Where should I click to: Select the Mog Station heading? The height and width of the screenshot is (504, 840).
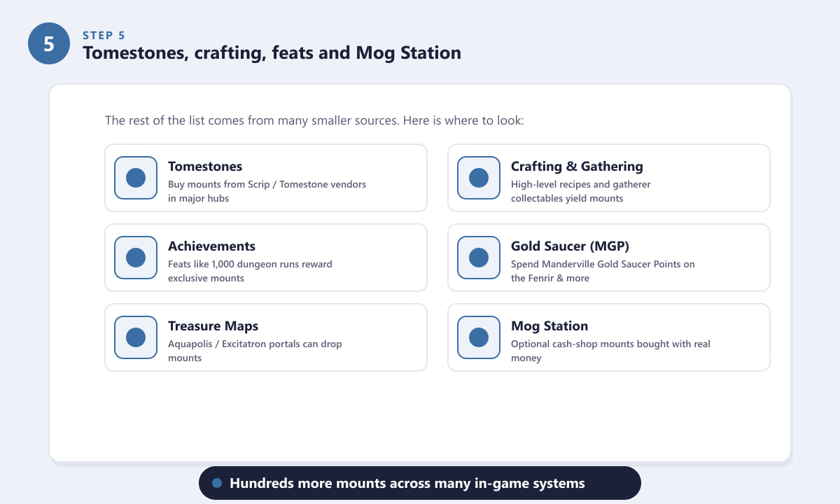pos(549,326)
